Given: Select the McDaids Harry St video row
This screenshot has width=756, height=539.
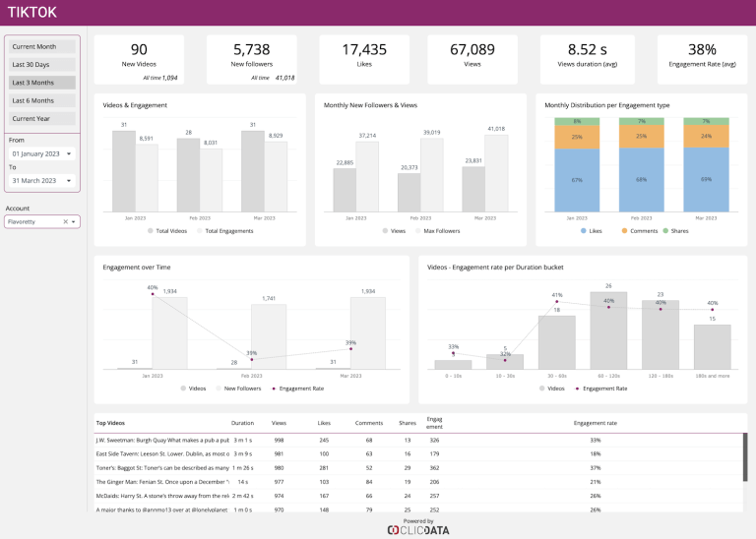Looking at the screenshot, I should point(418,496).
